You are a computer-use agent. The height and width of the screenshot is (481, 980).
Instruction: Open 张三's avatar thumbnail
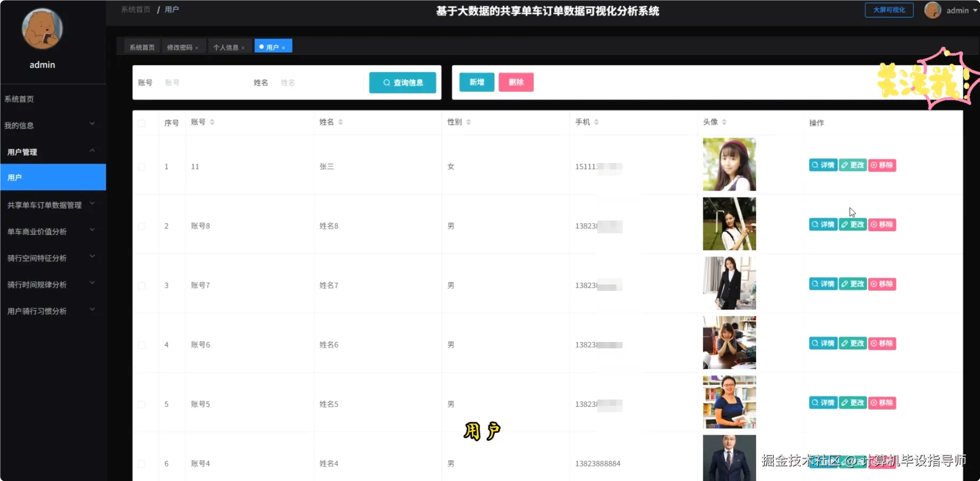tap(729, 165)
